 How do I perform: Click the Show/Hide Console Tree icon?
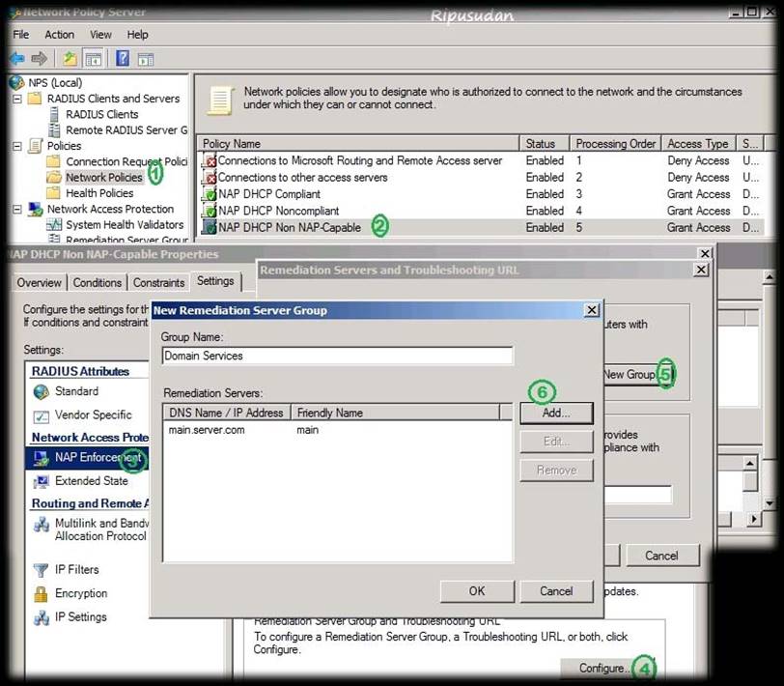94,58
